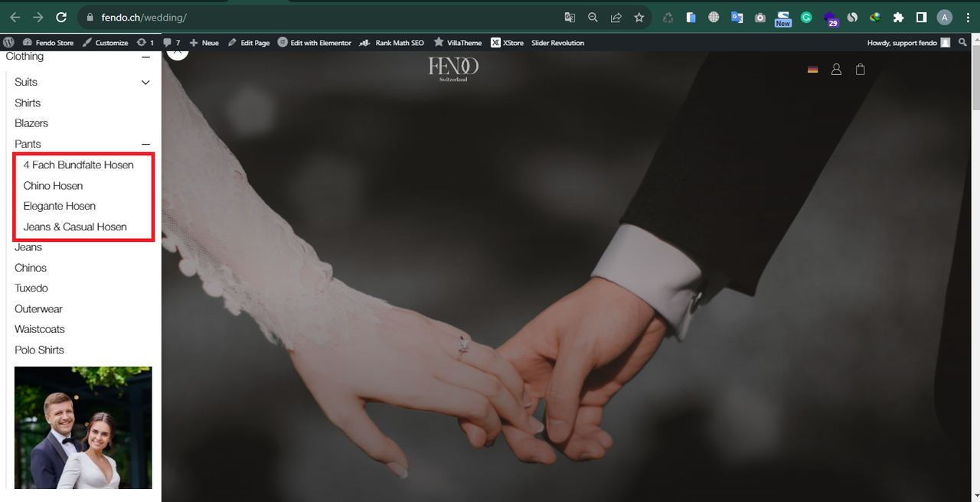Select Chino Hosen

[53, 185]
